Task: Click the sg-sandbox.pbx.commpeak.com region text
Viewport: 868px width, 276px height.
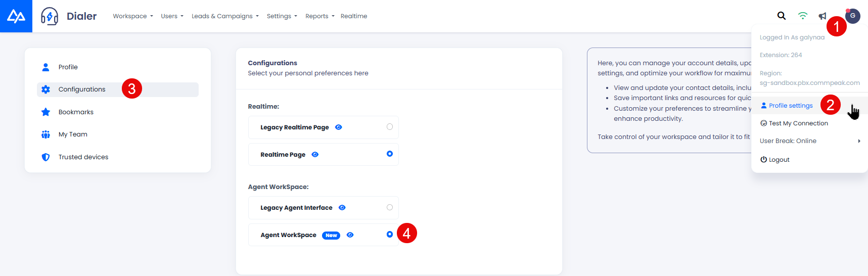Action: tap(809, 83)
